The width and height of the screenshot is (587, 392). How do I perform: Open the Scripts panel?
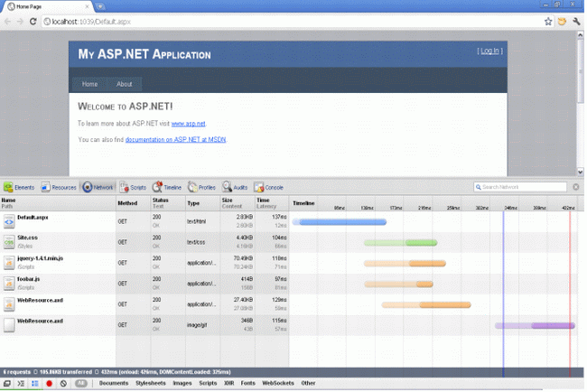(x=133, y=187)
